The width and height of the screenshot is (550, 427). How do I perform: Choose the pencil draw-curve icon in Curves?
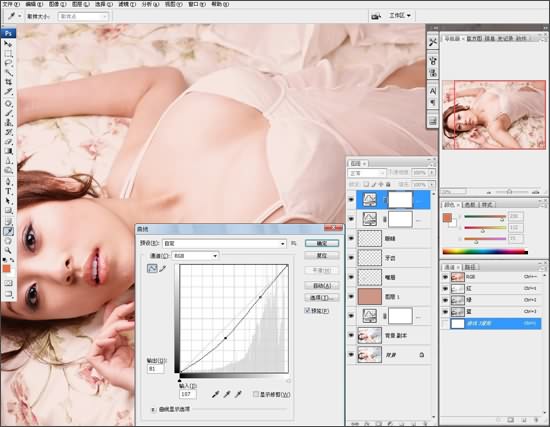pos(162,269)
